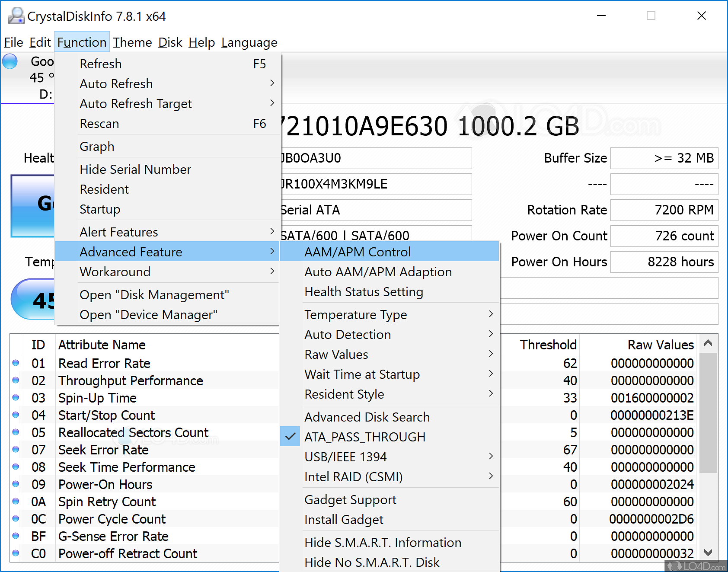728x572 pixels.
Task: Click the blue status icon beside Read Error Rate
Action: point(16,363)
